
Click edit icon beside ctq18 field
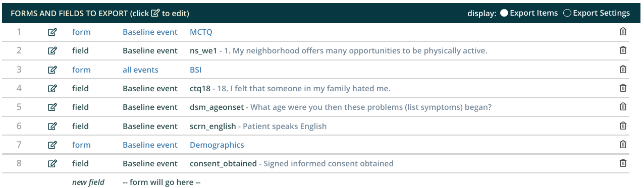pos(52,88)
